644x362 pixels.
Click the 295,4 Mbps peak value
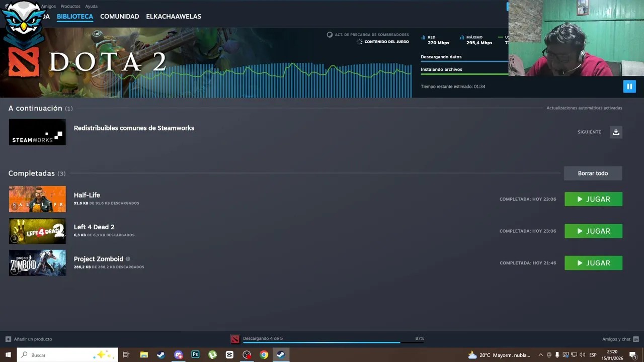[479, 43]
